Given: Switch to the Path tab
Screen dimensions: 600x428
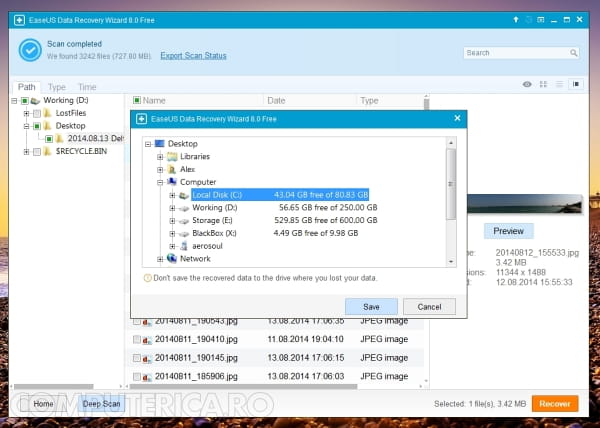Looking at the screenshot, I should pyautogui.click(x=26, y=87).
